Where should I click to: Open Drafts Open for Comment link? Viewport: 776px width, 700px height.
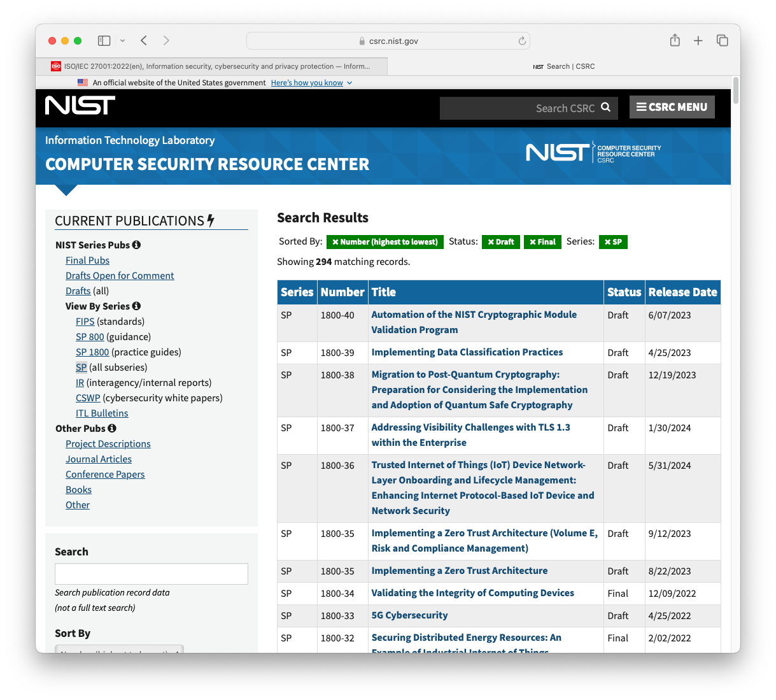(x=120, y=276)
